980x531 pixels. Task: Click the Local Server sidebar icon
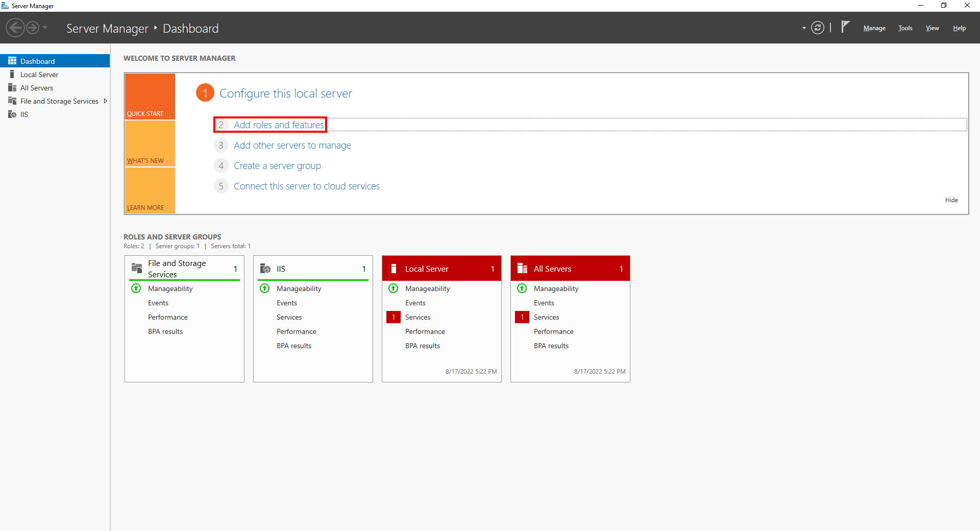tap(12, 74)
